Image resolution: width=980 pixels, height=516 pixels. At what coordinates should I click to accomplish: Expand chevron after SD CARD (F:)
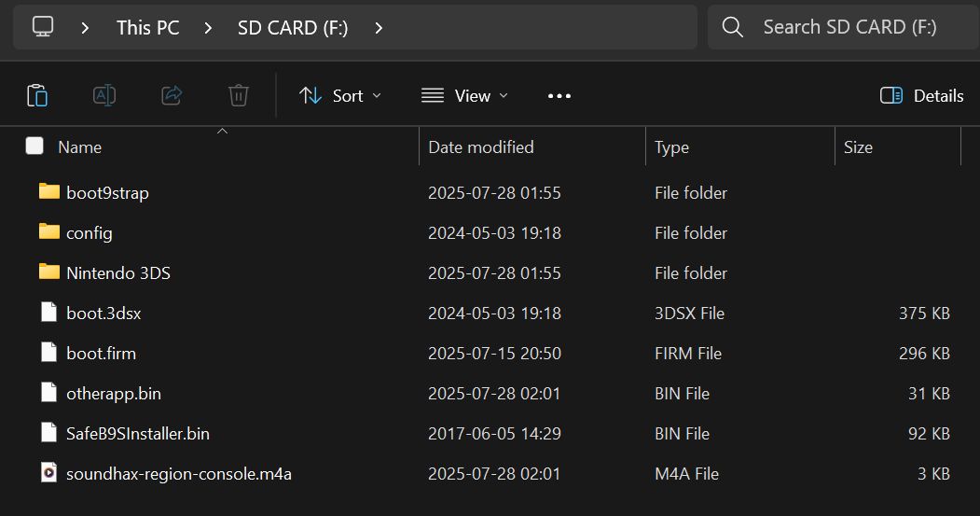click(379, 28)
